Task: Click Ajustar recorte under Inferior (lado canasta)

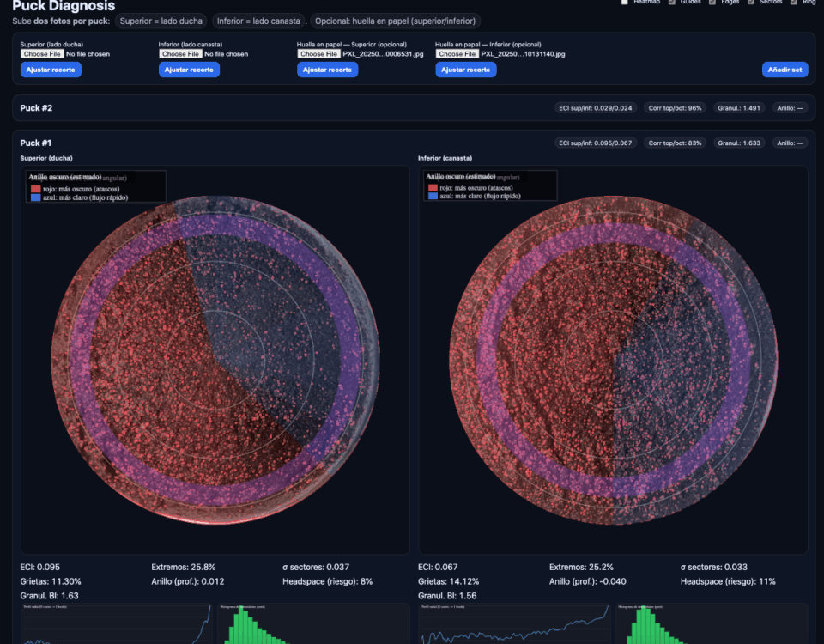Action: [189, 70]
